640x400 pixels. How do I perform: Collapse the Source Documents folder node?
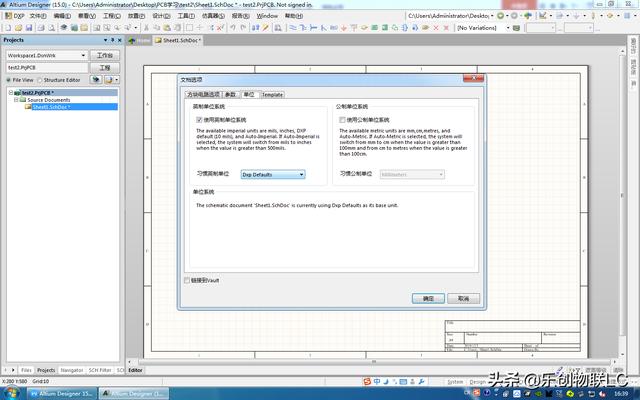click(x=16, y=100)
